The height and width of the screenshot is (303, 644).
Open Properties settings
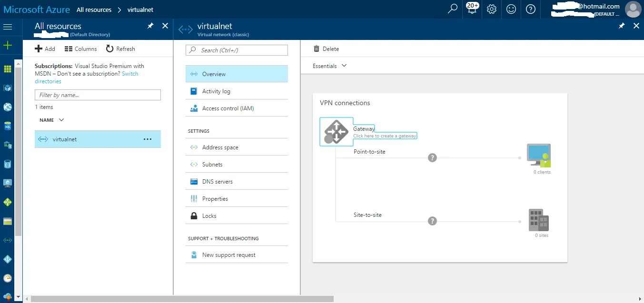[237, 198]
